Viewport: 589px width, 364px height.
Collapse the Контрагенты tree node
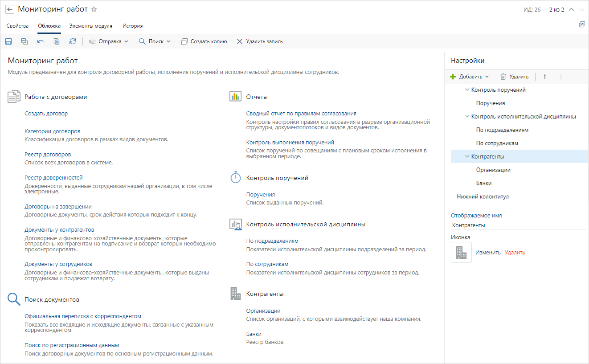point(467,157)
